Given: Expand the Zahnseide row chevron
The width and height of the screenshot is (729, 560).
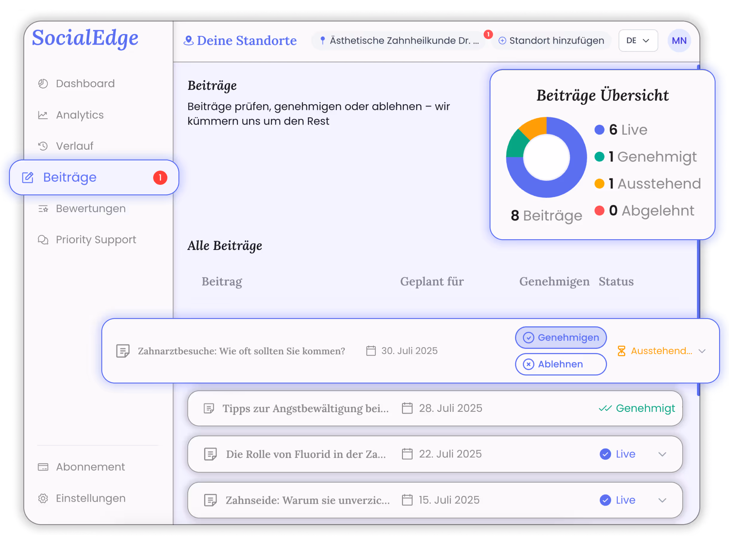Looking at the screenshot, I should tap(662, 500).
